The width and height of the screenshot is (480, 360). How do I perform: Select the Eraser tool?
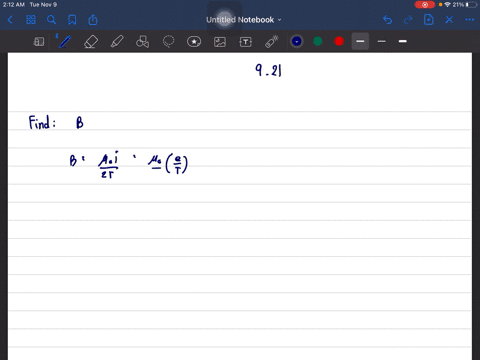pos(91,42)
